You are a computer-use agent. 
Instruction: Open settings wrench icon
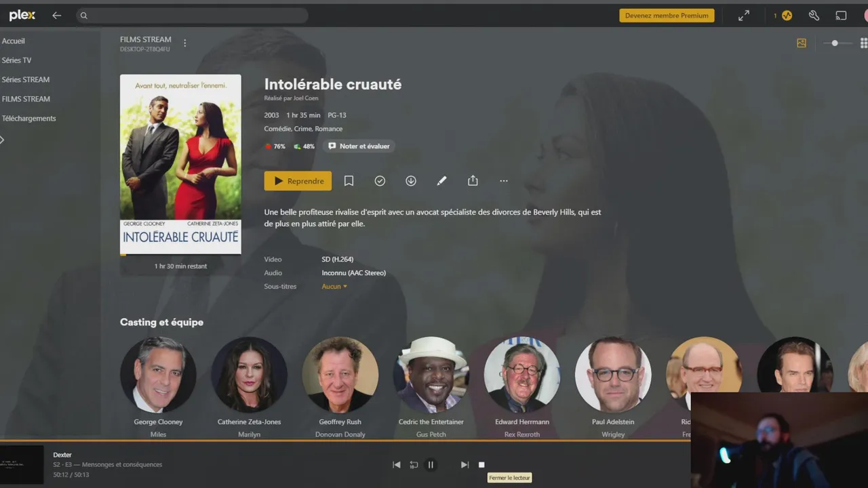coord(814,15)
